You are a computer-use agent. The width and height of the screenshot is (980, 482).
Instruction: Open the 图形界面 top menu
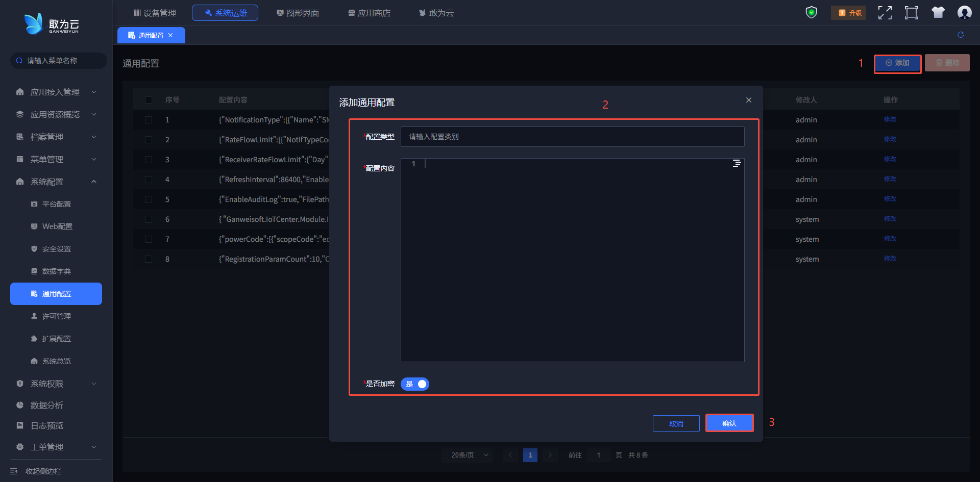click(298, 13)
